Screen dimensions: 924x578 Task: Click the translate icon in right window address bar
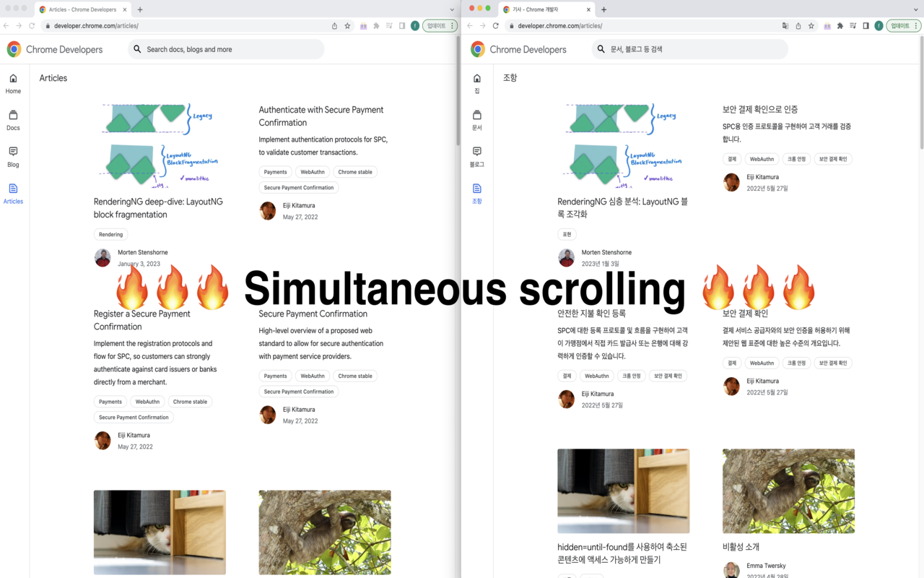785,25
